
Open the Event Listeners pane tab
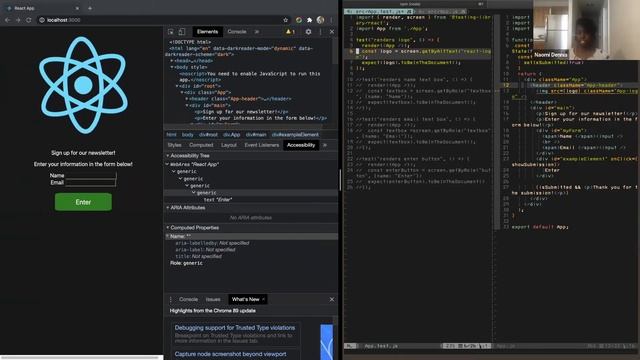point(262,145)
